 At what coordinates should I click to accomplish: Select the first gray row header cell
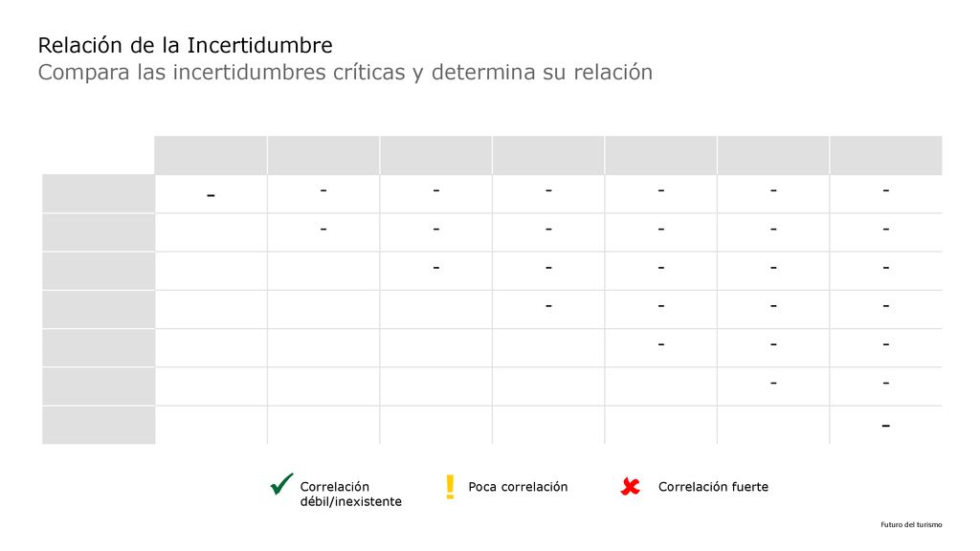point(99,193)
